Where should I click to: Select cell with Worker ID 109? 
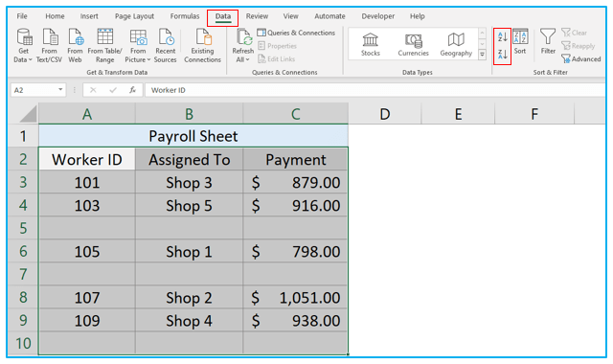[x=87, y=321]
